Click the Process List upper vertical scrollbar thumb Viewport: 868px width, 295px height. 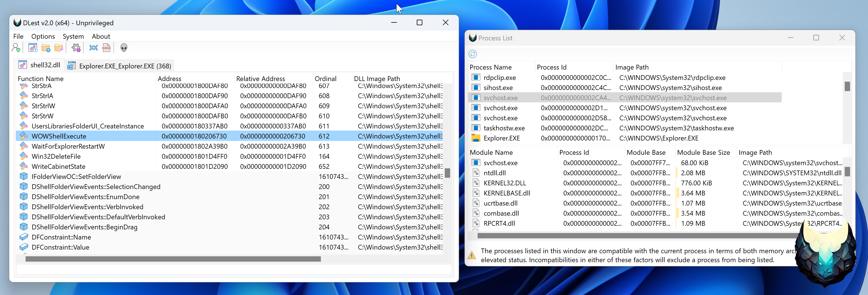click(847, 86)
